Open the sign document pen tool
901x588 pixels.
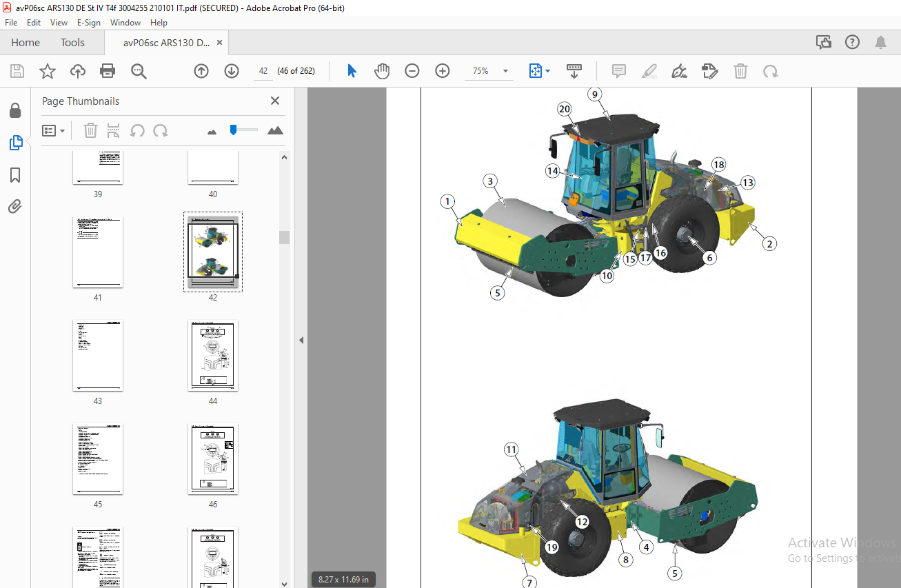click(x=680, y=71)
